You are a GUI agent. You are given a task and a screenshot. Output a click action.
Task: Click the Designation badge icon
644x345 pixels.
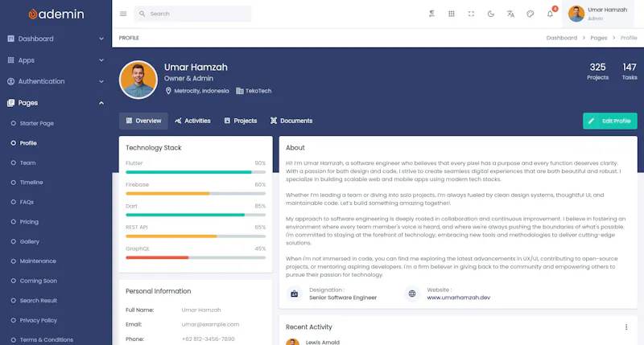[x=294, y=294]
